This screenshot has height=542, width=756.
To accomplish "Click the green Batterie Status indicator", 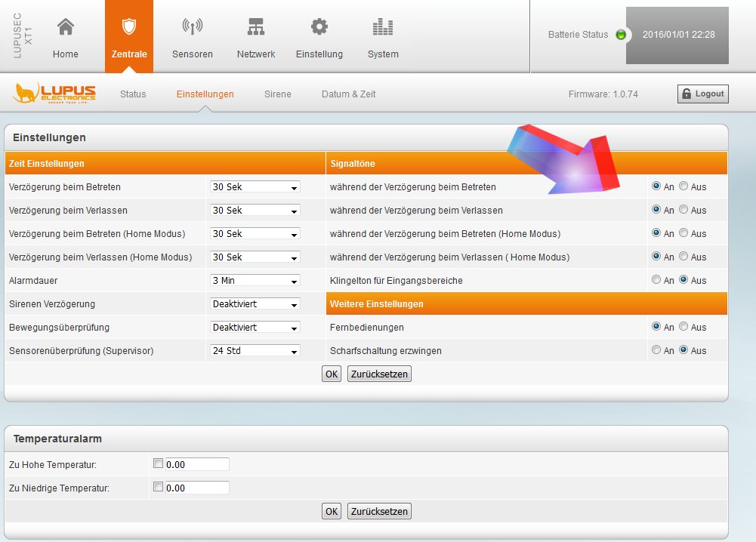I will click(621, 35).
